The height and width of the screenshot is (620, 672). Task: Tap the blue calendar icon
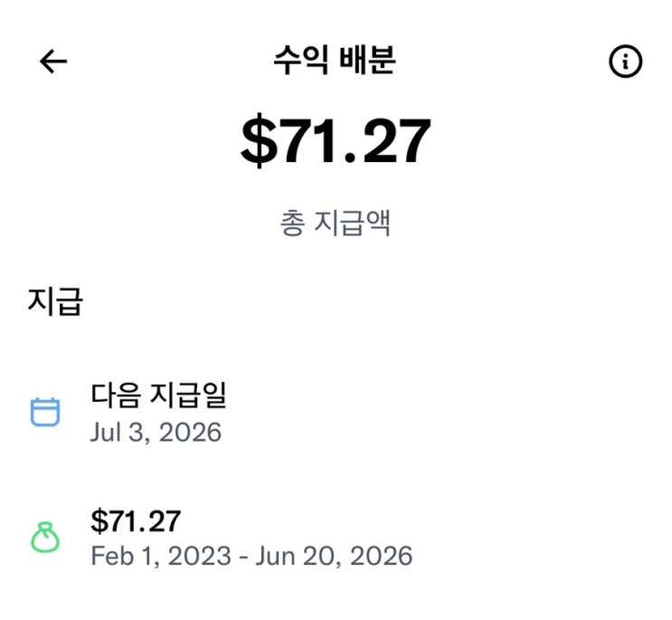click(x=45, y=412)
